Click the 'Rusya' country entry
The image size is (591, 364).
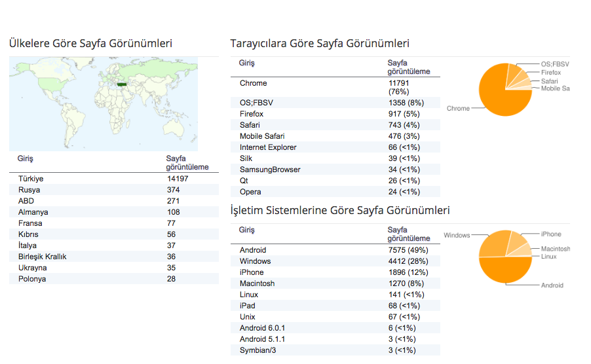[x=29, y=190]
